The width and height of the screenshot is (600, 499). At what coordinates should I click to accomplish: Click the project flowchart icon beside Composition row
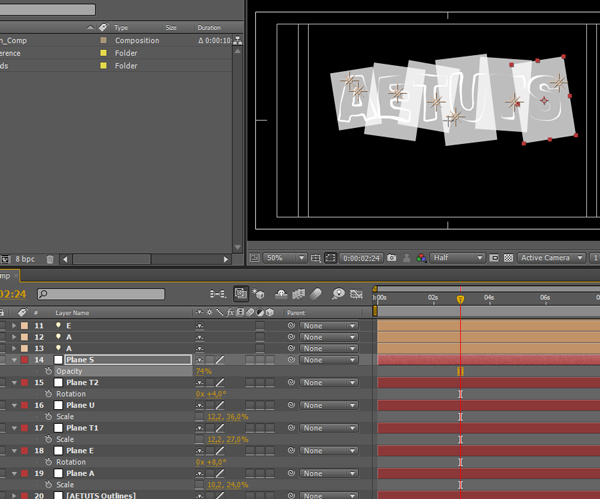(x=238, y=40)
